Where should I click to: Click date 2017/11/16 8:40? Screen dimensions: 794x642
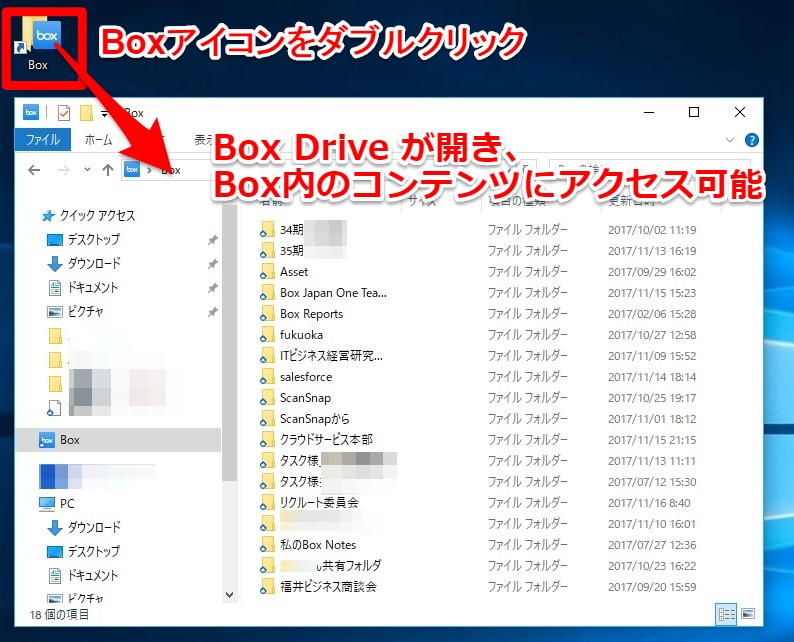click(649, 503)
